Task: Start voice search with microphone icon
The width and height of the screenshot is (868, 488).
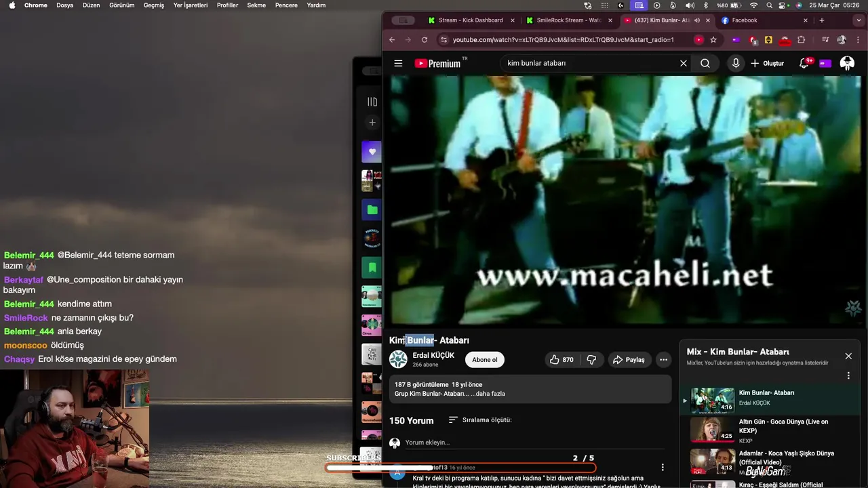Action: [736, 63]
